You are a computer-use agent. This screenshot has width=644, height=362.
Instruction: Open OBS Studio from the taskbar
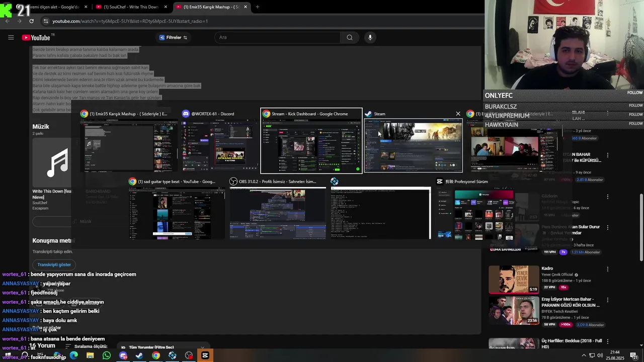click(189, 355)
